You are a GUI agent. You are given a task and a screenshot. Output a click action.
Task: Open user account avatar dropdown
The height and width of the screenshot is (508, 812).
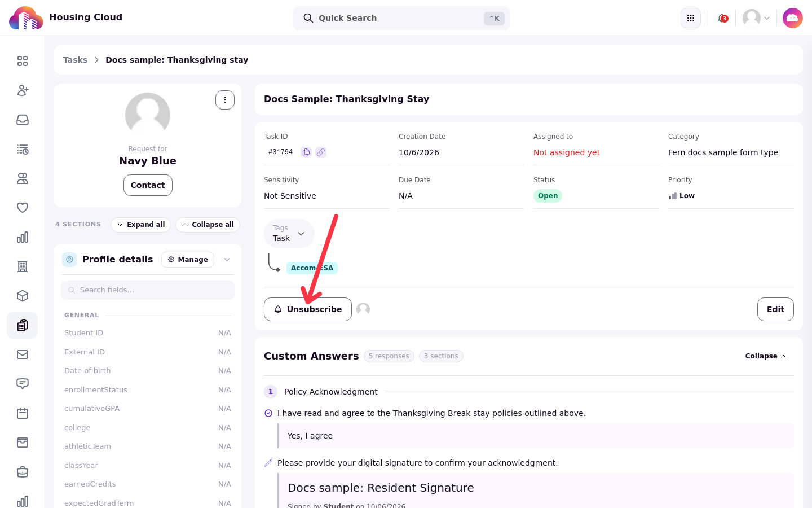click(756, 18)
